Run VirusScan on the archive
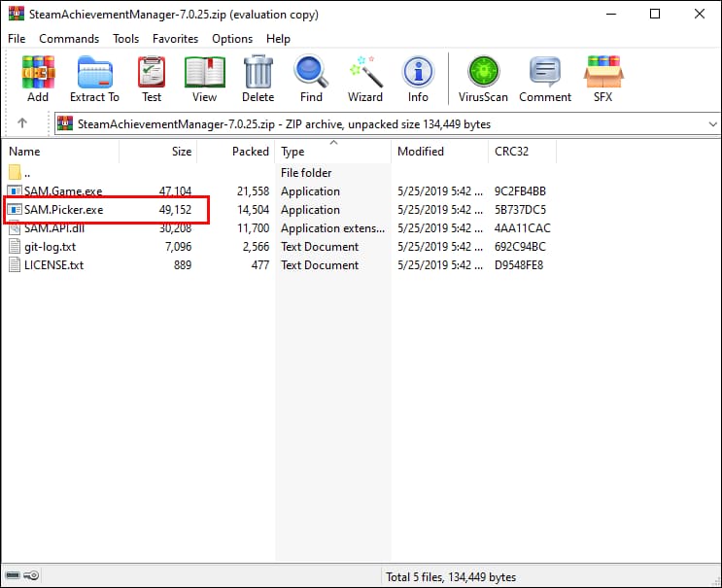The width and height of the screenshot is (722, 588). pos(484,72)
